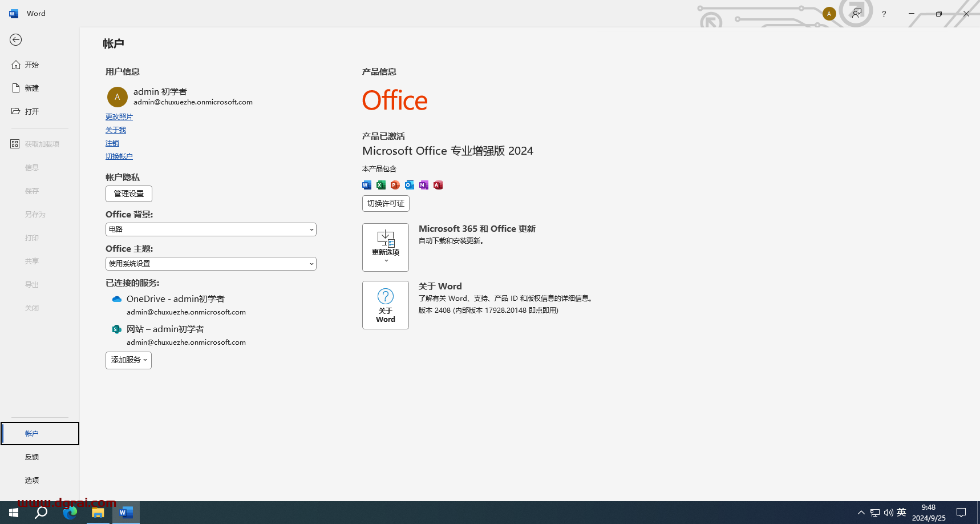Click the 切换许可证 button

(x=385, y=203)
